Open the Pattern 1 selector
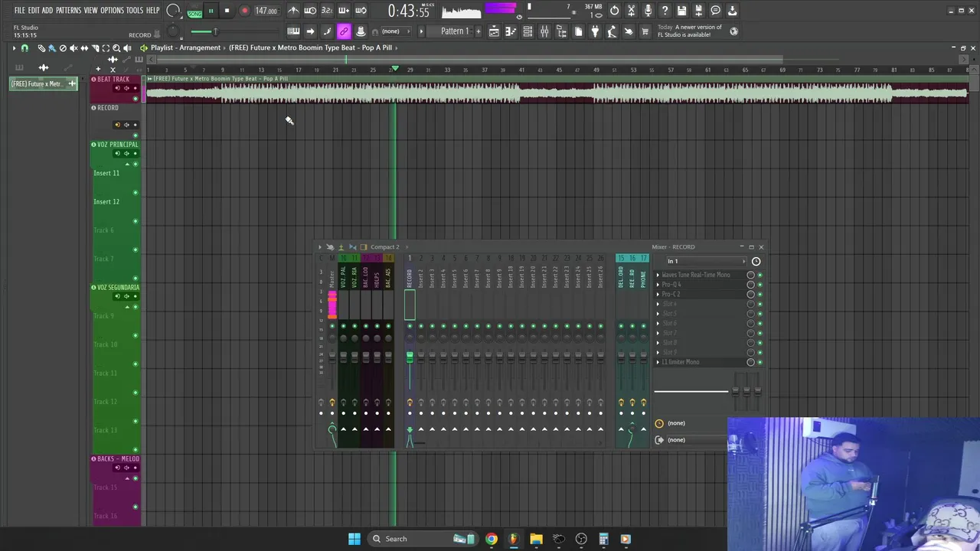 [455, 31]
